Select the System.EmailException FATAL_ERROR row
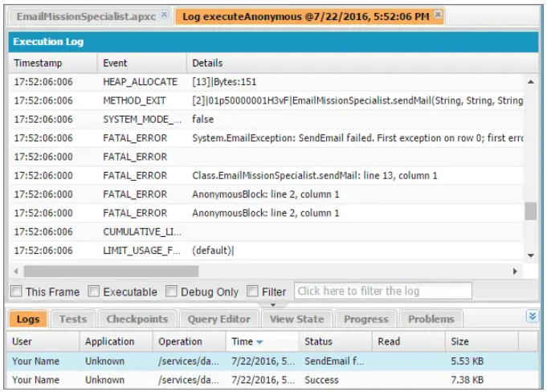 (266, 138)
